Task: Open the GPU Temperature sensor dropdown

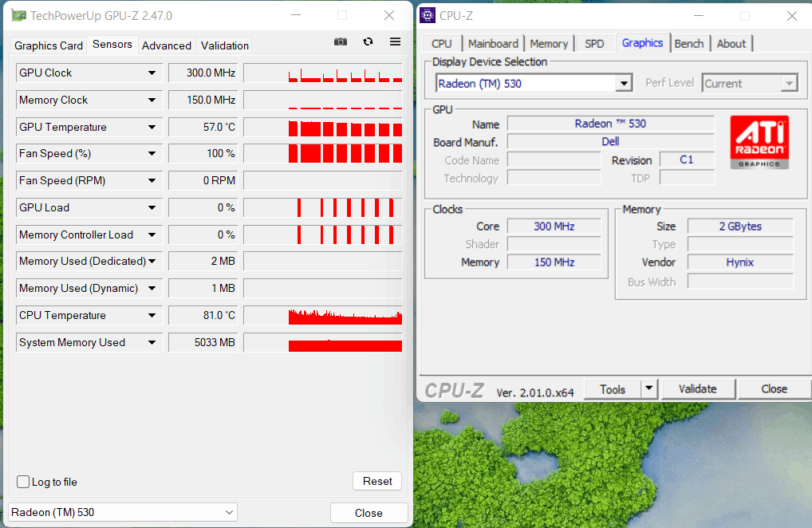Action: [x=152, y=127]
